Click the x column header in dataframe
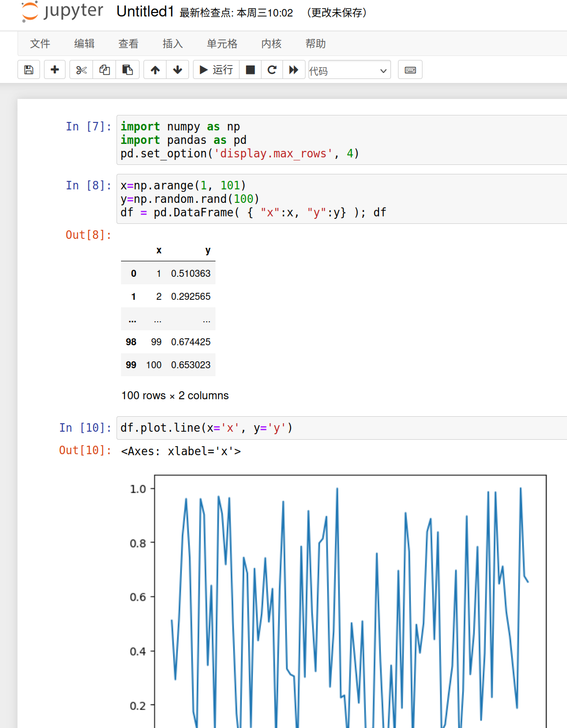 pos(159,250)
